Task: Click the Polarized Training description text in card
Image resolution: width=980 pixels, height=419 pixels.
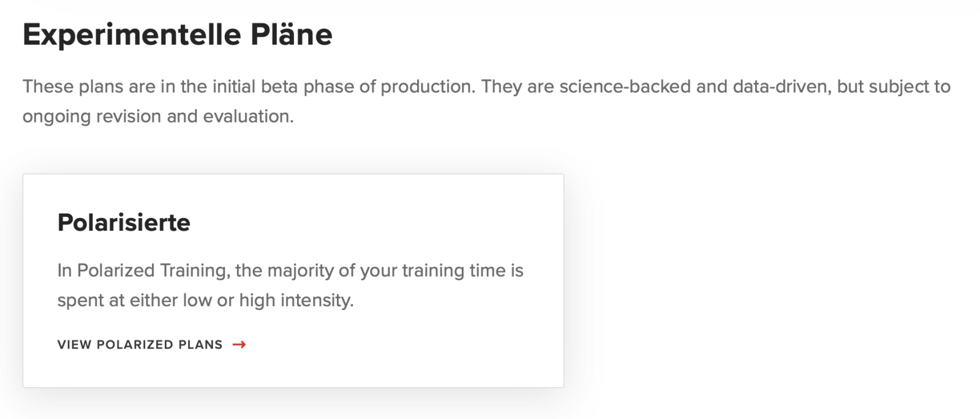Action: (290, 271)
